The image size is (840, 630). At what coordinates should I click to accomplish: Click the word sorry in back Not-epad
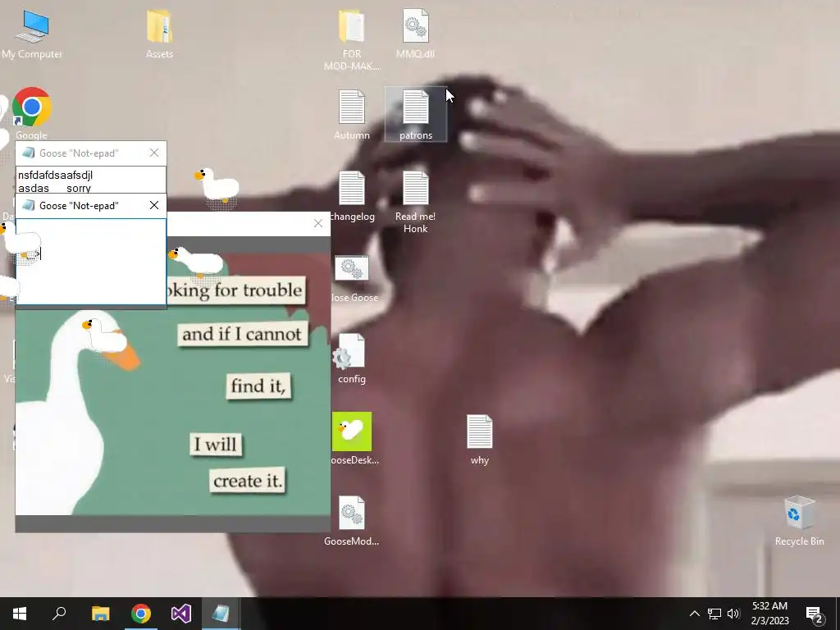click(x=79, y=188)
